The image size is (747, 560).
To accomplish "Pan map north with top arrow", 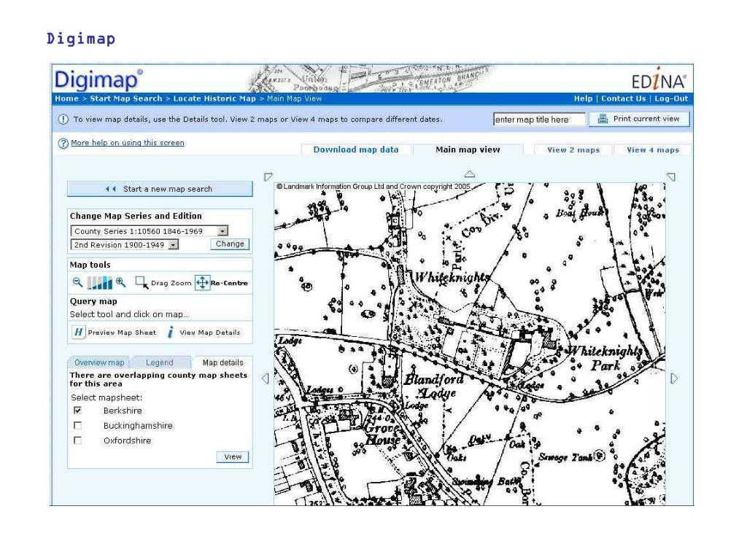I will click(x=469, y=174).
